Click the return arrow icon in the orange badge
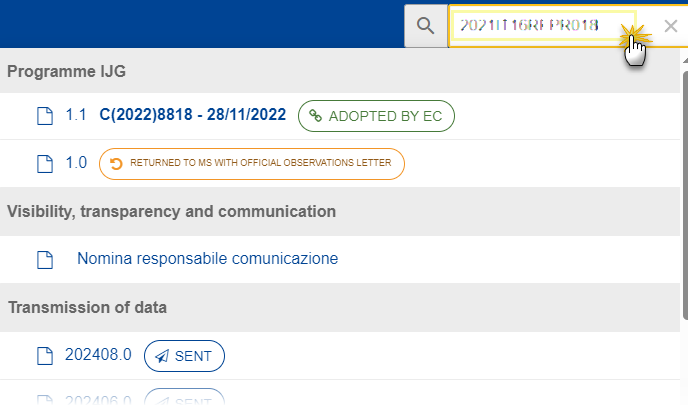 click(116, 164)
